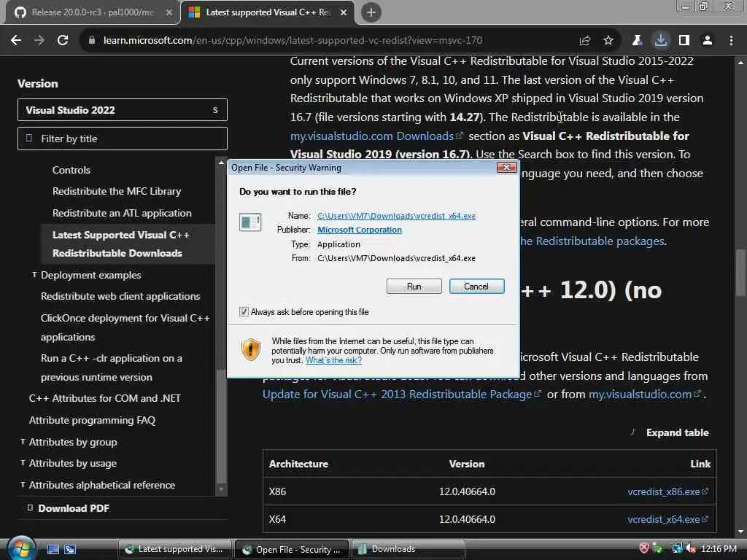The image size is (747, 560).
Task: Expand Deployment examples node
Action: pos(34,275)
